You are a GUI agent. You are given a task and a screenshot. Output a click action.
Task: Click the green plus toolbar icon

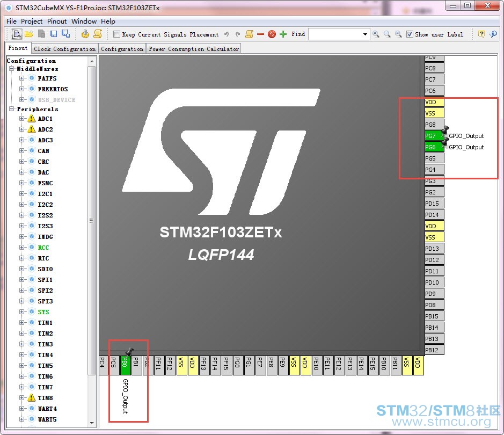pyautogui.click(x=283, y=34)
